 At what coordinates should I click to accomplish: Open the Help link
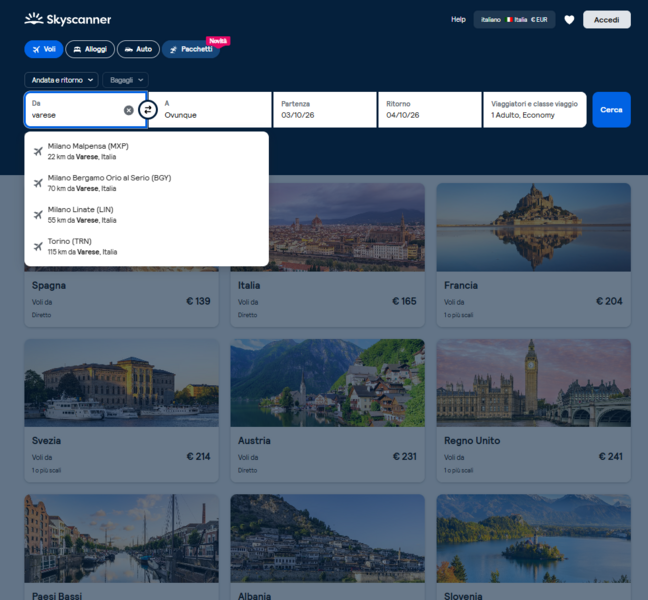tap(458, 19)
